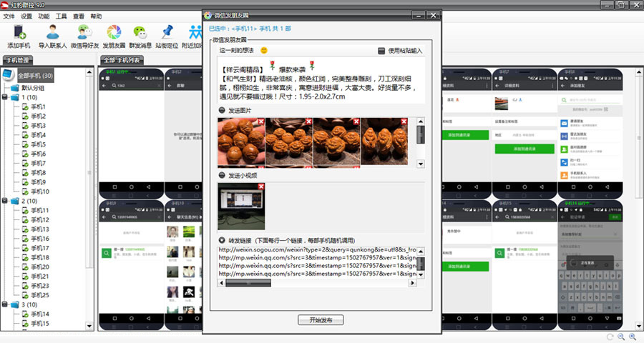Open the 导入联系人 tool

click(x=52, y=32)
